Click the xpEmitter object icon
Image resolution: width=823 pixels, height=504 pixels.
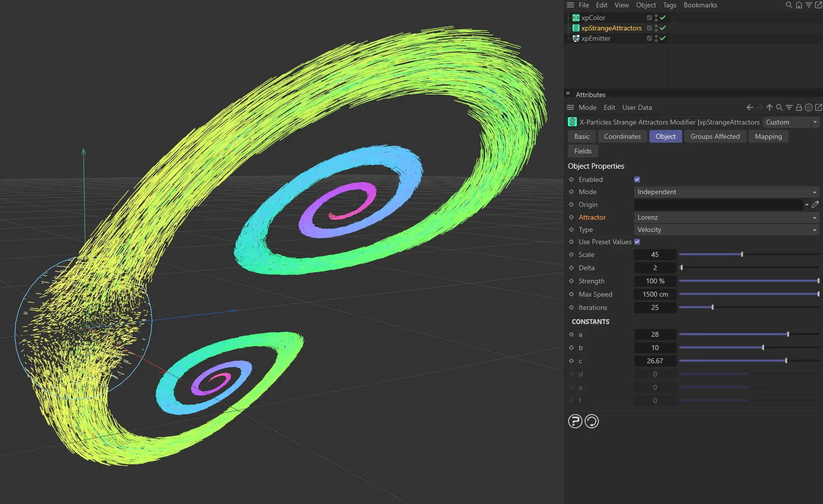pos(576,38)
